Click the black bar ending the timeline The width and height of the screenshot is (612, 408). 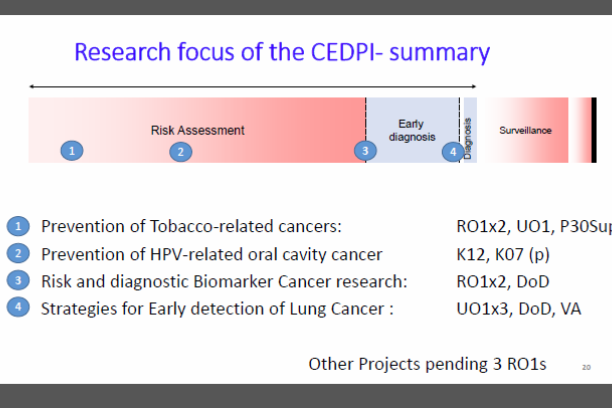593,129
